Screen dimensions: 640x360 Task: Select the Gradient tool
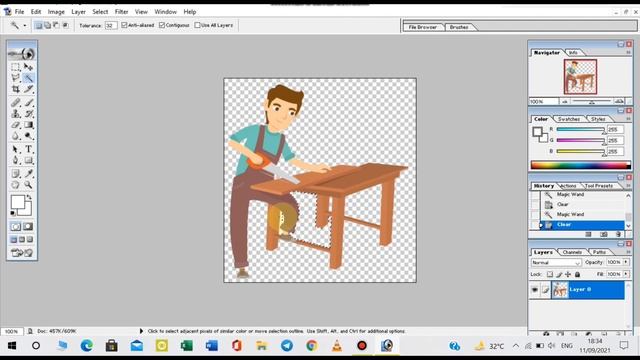coord(28,125)
